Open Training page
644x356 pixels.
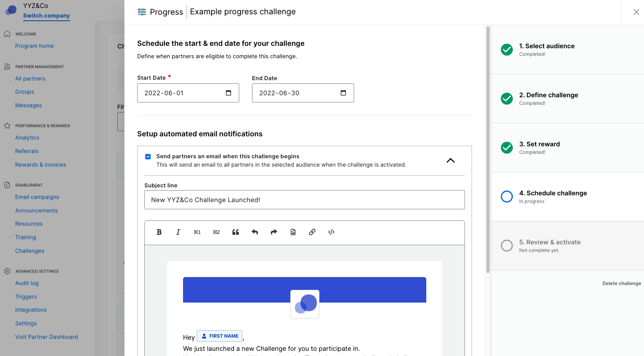[x=26, y=237]
